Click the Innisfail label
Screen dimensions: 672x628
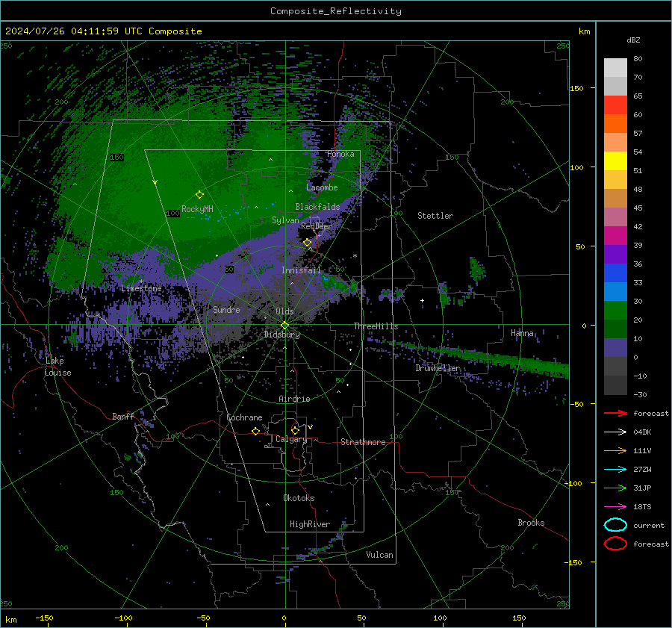301,270
